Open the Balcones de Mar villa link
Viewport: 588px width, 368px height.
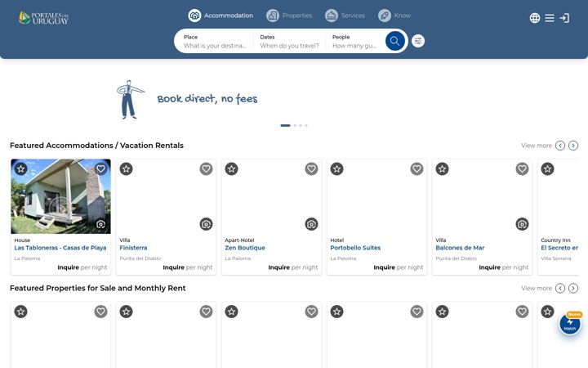[x=460, y=248]
